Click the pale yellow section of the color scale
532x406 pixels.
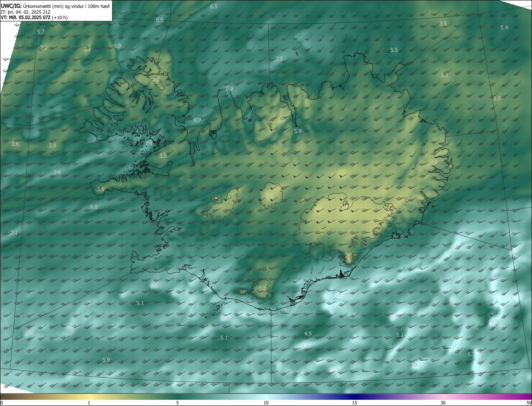(x=89, y=396)
